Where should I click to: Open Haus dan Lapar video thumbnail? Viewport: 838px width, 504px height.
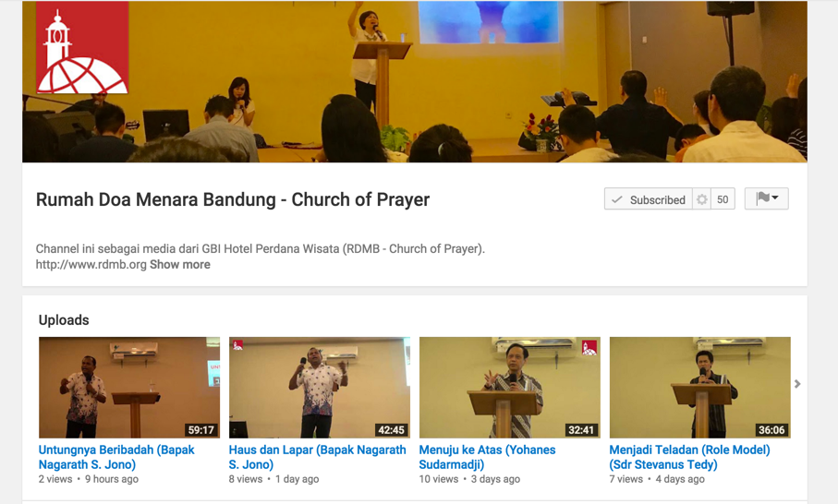(320, 387)
